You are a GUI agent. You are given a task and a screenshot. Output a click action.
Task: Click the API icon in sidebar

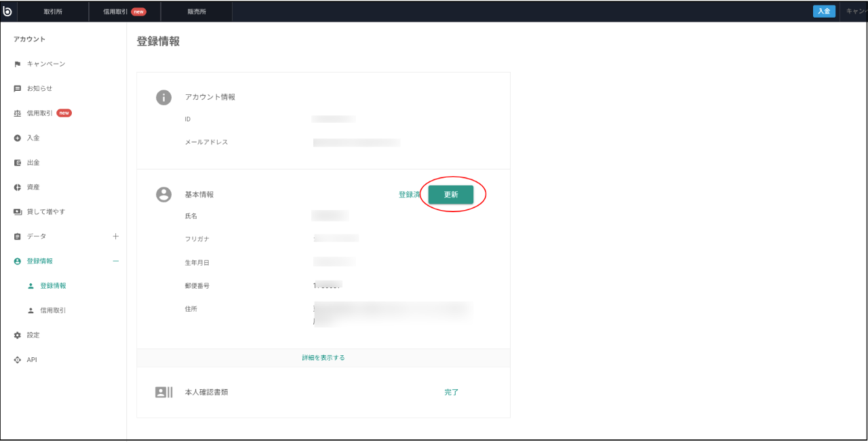18,360
